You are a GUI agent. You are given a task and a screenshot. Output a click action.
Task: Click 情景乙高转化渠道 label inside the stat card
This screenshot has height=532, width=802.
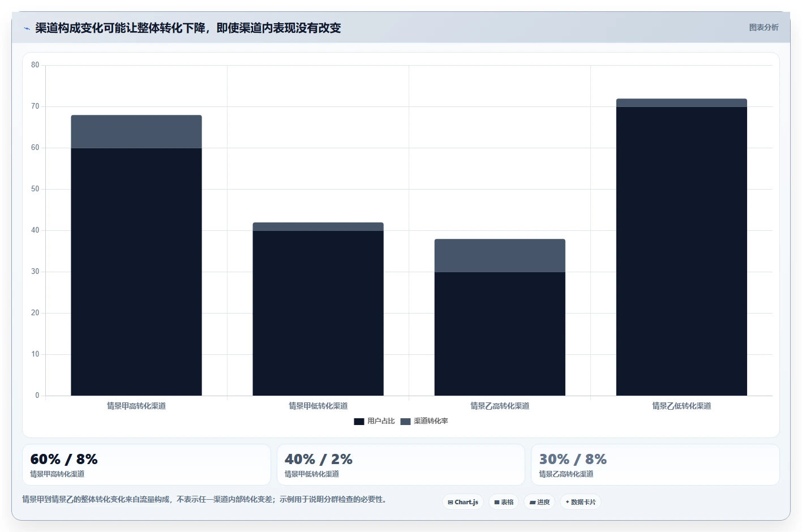[x=566, y=474]
